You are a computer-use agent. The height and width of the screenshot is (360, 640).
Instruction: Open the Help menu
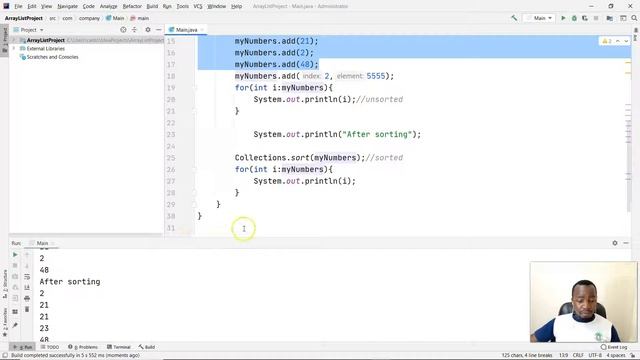click(x=236, y=6)
